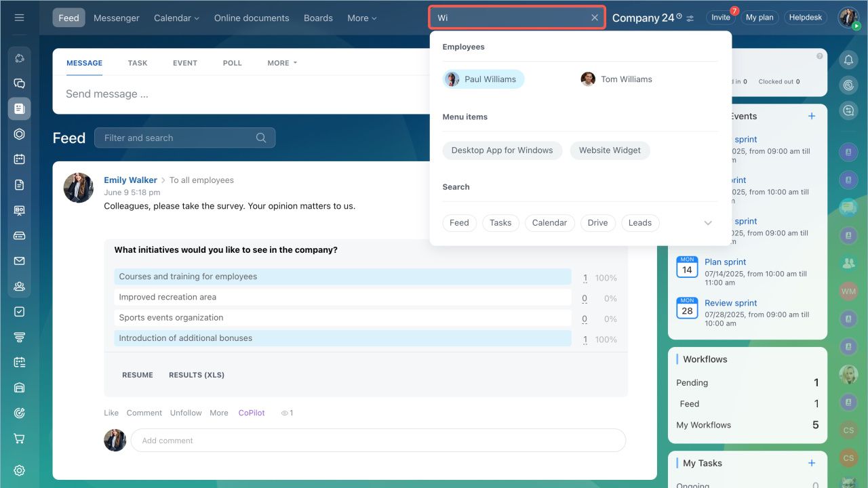Image resolution: width=868 pixels, height=488 pixels.
Task: Go to Boards in top menu
Action: tap(319, 18)
